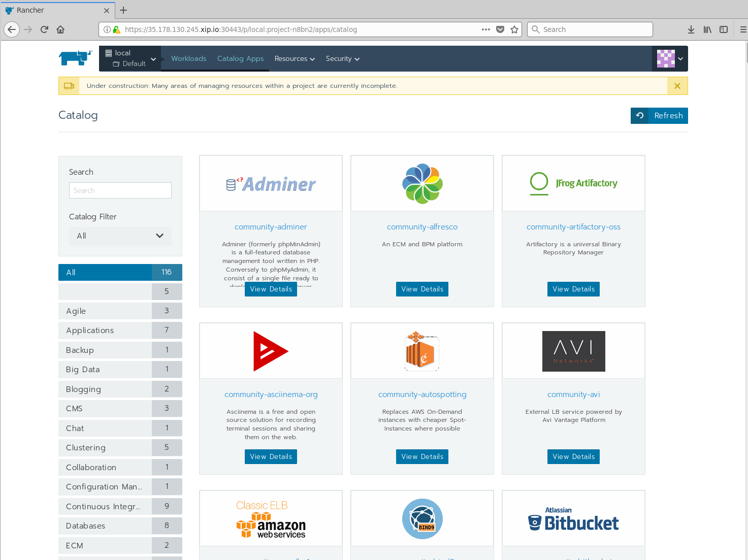Open a new browser tab with plus
The image size is (748, 560).
pos(123,10)
